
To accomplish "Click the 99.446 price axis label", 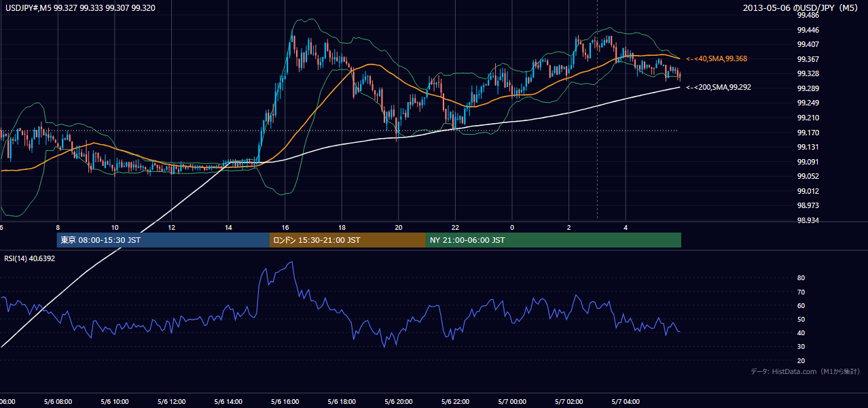I will pyautogui.click(x=808, y=30).
